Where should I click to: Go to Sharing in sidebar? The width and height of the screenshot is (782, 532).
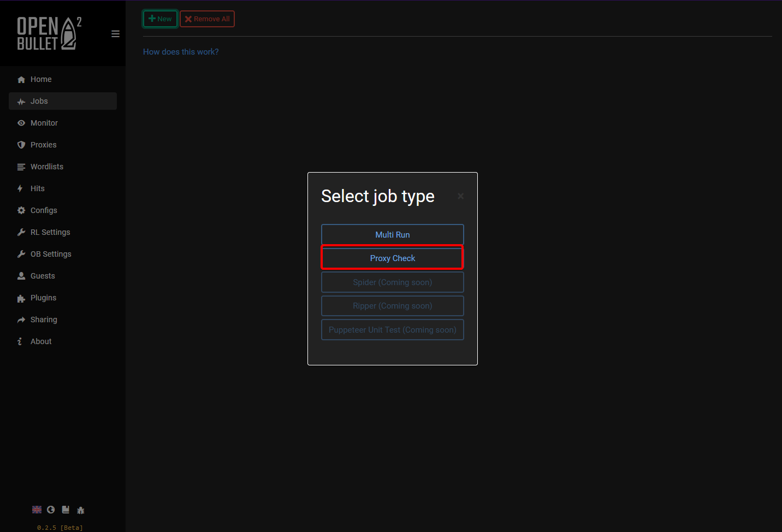63,320
